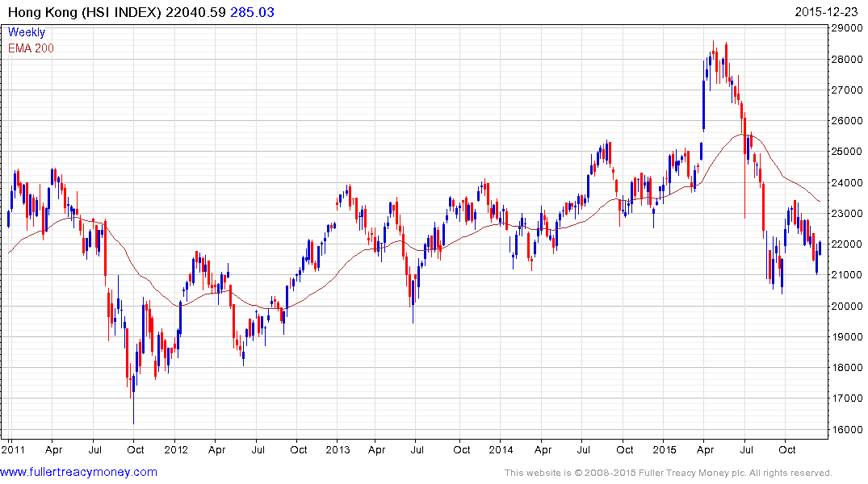
Task: Click the 18000 price axis label
Action: tap(847, 367)
